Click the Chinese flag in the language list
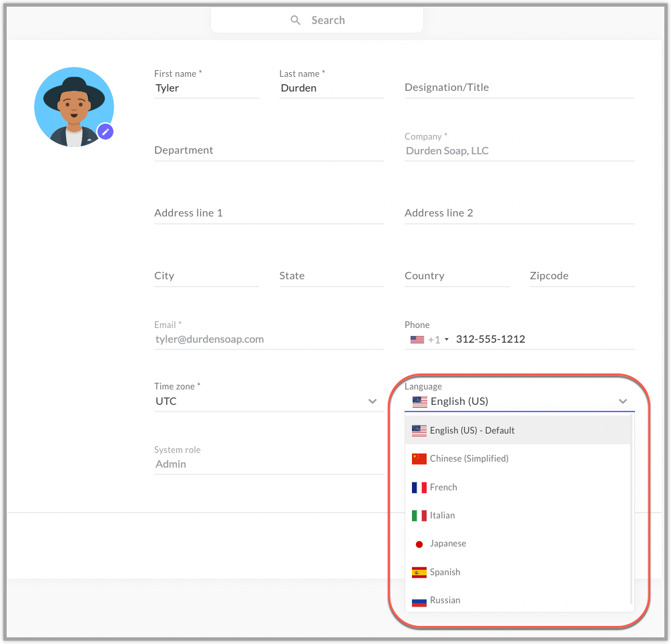This screenshot has height=644, width=671. 419,458
